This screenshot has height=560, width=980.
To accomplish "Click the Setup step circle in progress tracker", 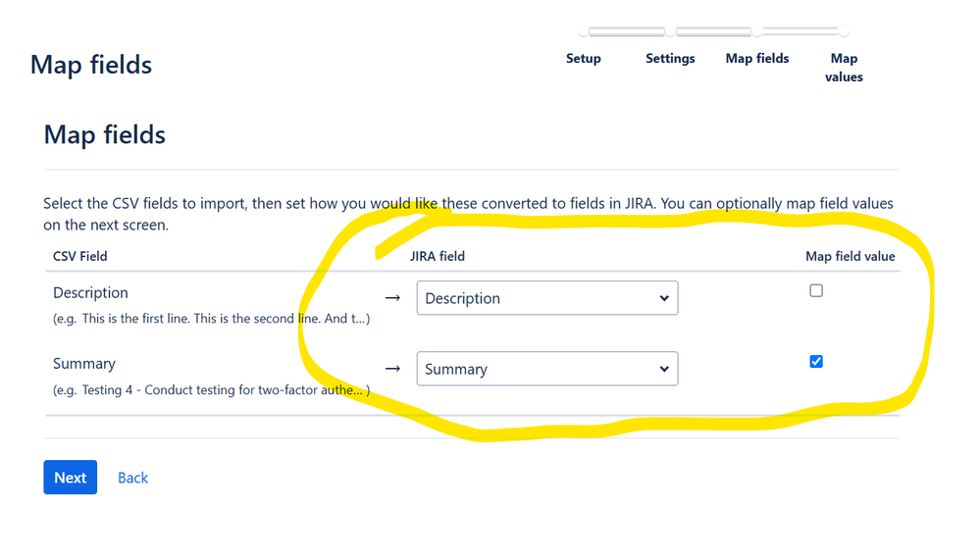I will point(583,31).
